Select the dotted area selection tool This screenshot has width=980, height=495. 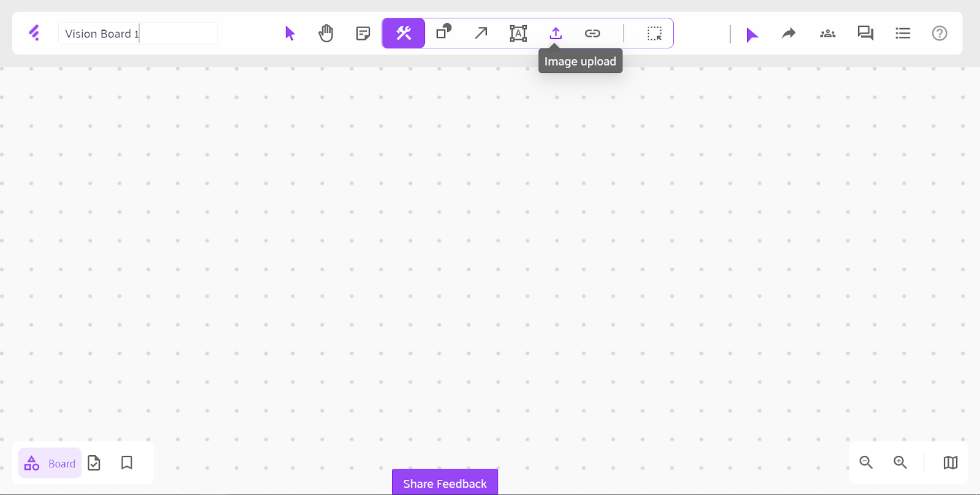pyautogui.click(x=654, y=33)
